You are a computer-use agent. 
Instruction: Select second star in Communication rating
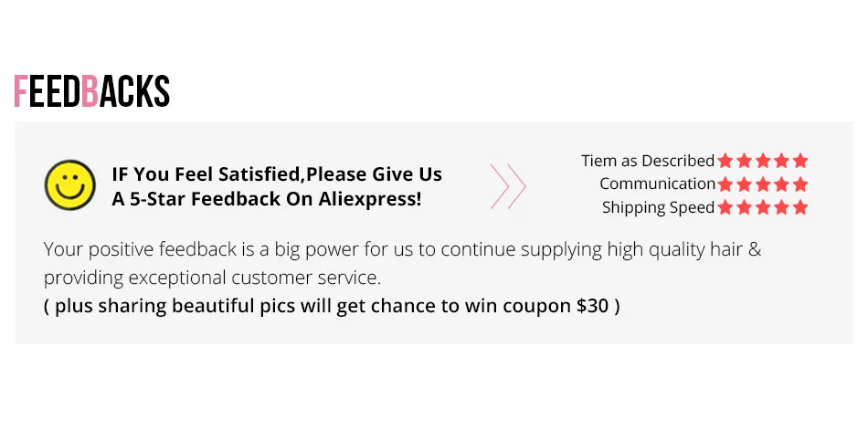[744, 184]
